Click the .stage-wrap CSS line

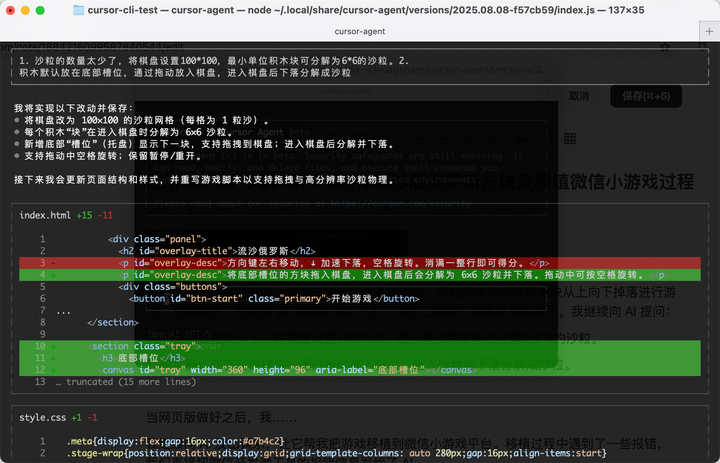pos(337,453)
